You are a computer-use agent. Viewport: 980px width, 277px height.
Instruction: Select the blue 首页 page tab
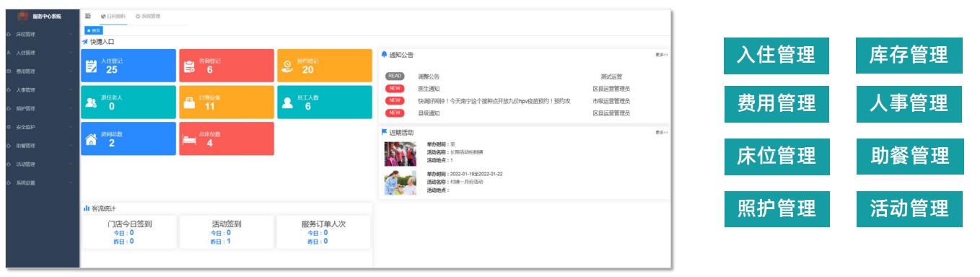(x=94, y=30)
